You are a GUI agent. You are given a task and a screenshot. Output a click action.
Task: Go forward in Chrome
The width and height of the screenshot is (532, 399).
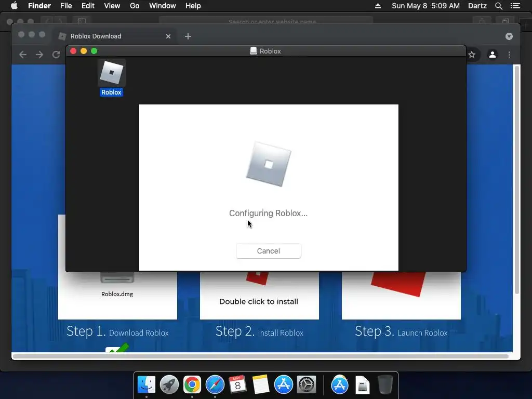pyautogui.click(x=39, y=55)
